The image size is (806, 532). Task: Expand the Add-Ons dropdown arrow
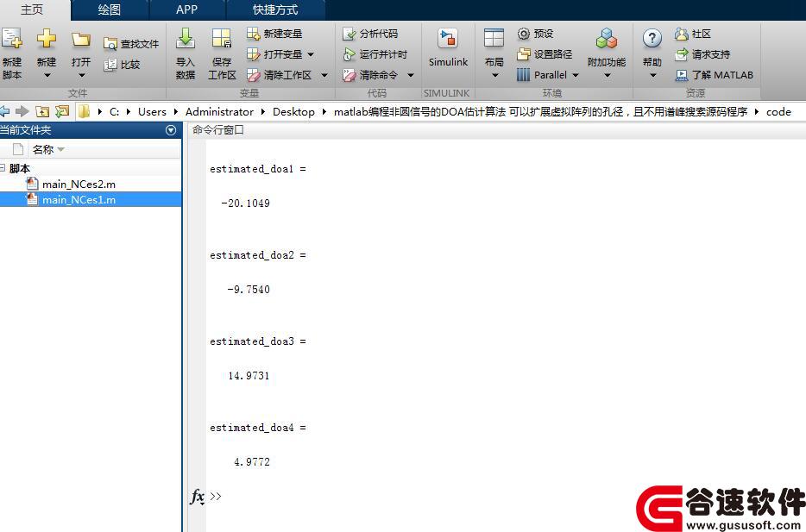pos(607,76)
